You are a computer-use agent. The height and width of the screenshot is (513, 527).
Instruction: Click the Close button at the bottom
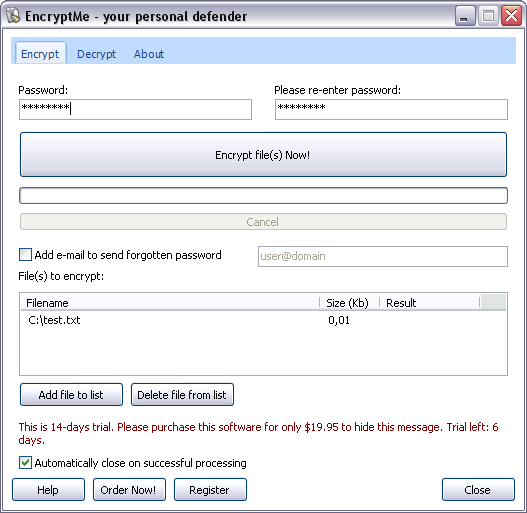478,490
